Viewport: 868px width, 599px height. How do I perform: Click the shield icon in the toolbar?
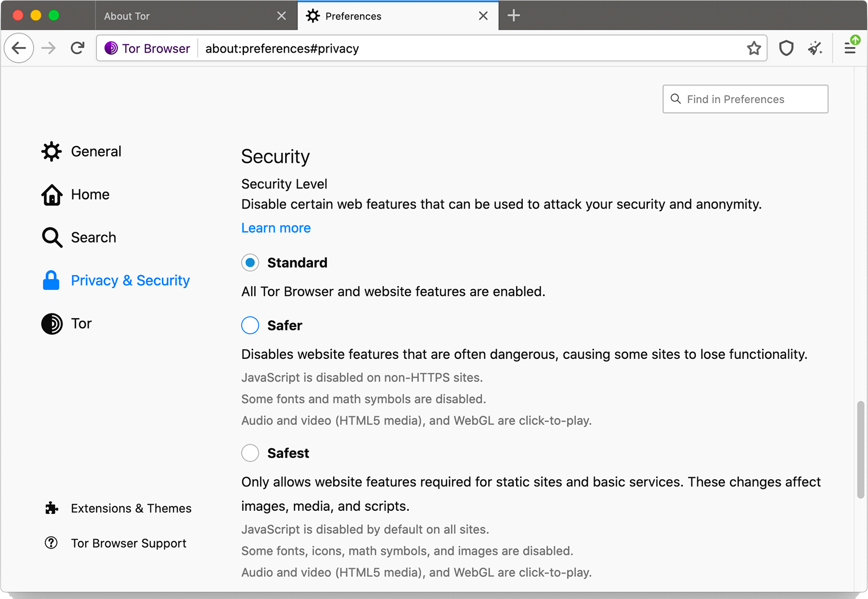pos(786,48)
